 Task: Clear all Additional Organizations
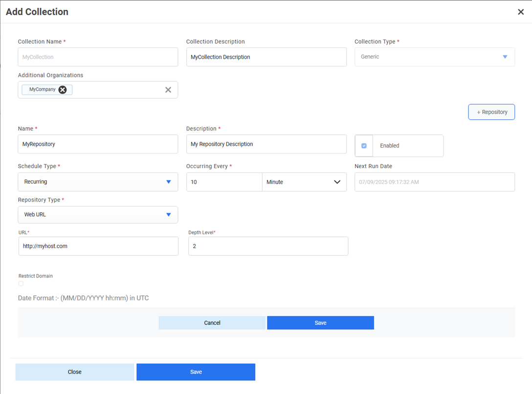[x=168, y=90]
